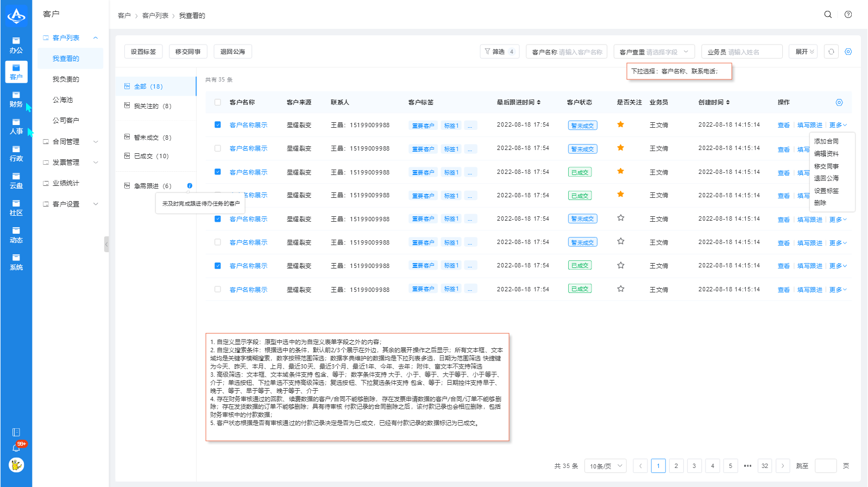Choose 删除 in the more menu

[820, 203]
